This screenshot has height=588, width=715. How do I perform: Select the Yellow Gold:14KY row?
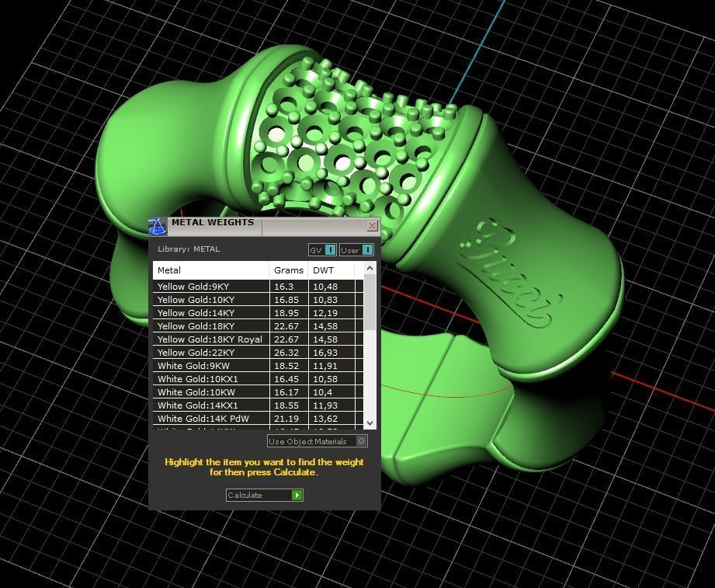[x=258, y=313]
